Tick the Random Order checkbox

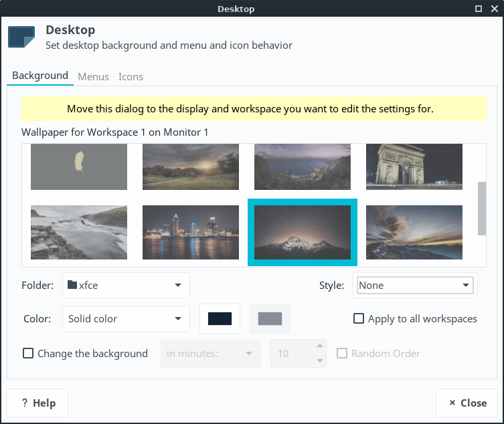342,354
